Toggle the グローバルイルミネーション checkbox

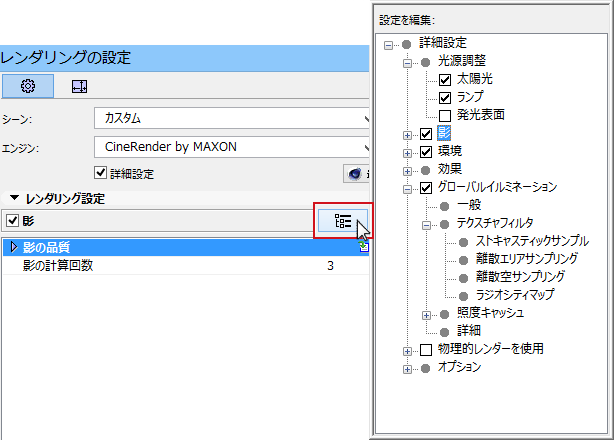point(426,188)
